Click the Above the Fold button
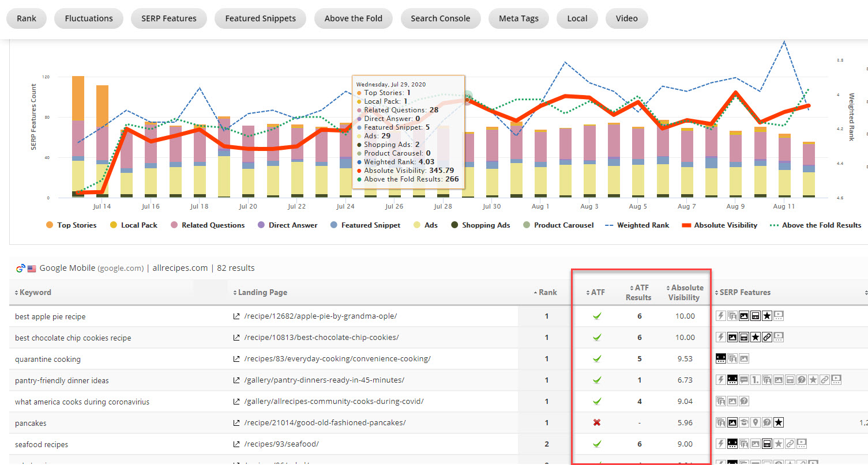The image size is (868, 465). (353, 18)
